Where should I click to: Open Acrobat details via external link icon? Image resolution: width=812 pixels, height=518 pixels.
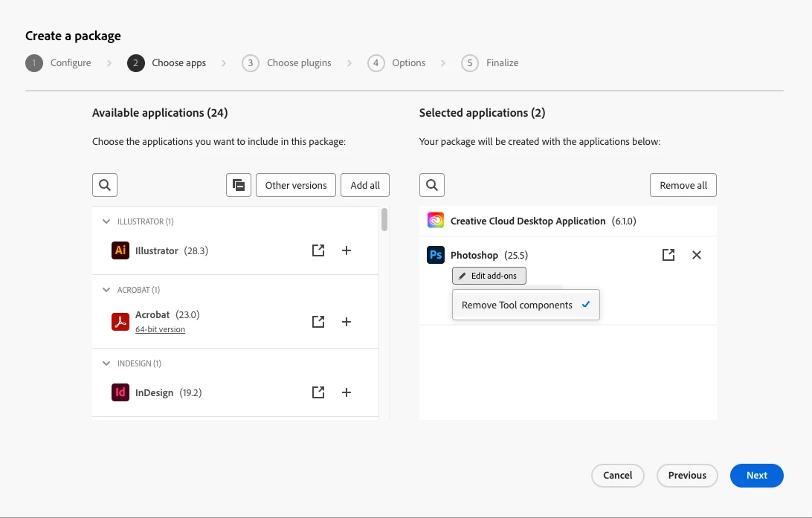tap(318, 322)
